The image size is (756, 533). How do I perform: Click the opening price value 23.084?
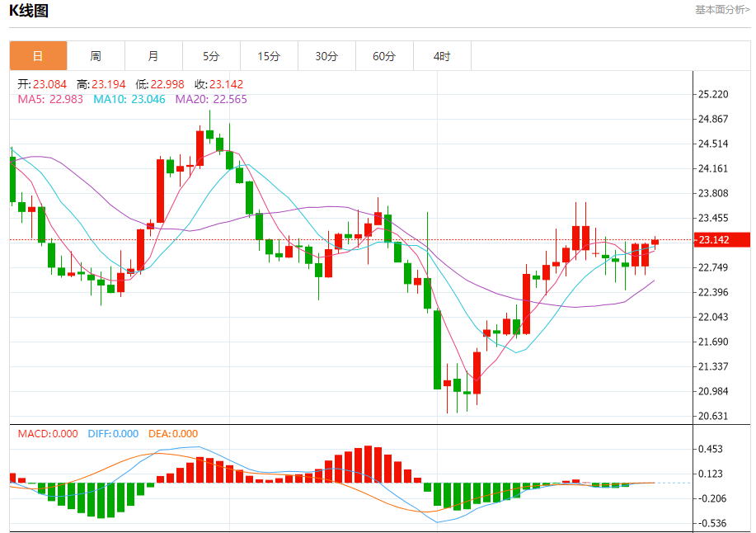49,84
